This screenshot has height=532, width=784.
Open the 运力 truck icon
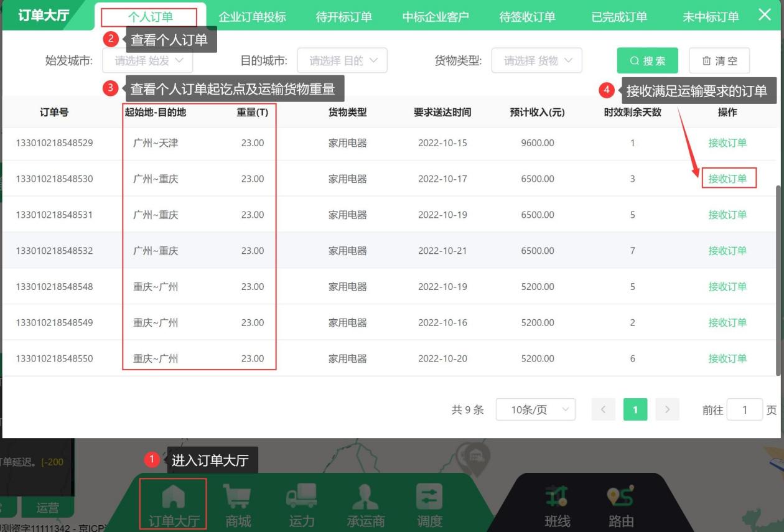tap(302, 499)
